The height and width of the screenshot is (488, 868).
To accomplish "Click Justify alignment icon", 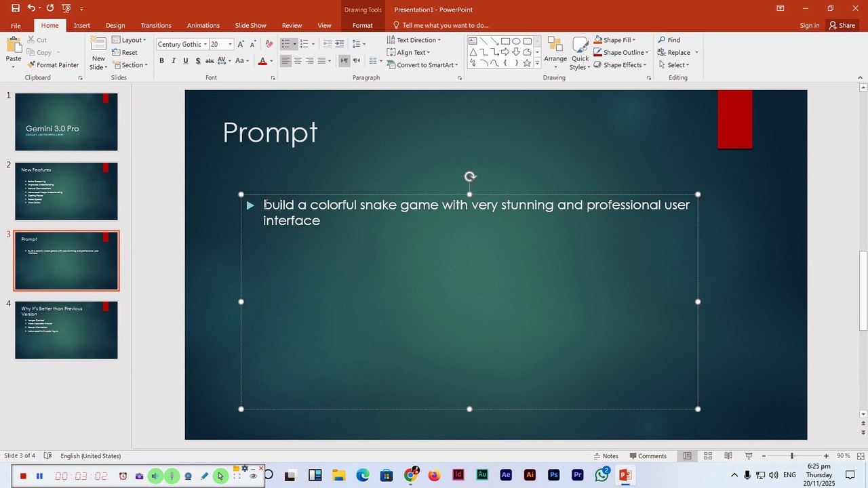I will point(322,61).
